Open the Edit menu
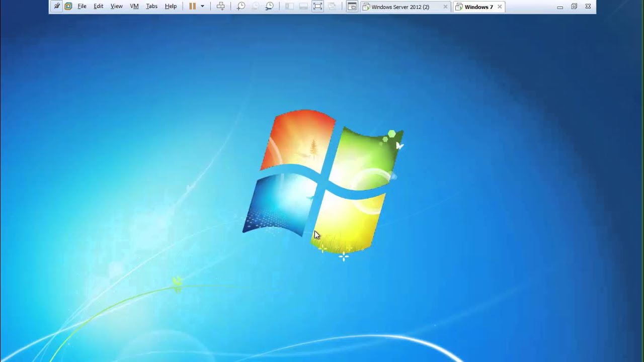Image resolution: width=644 pixels, height=362 pixels. 99,7
